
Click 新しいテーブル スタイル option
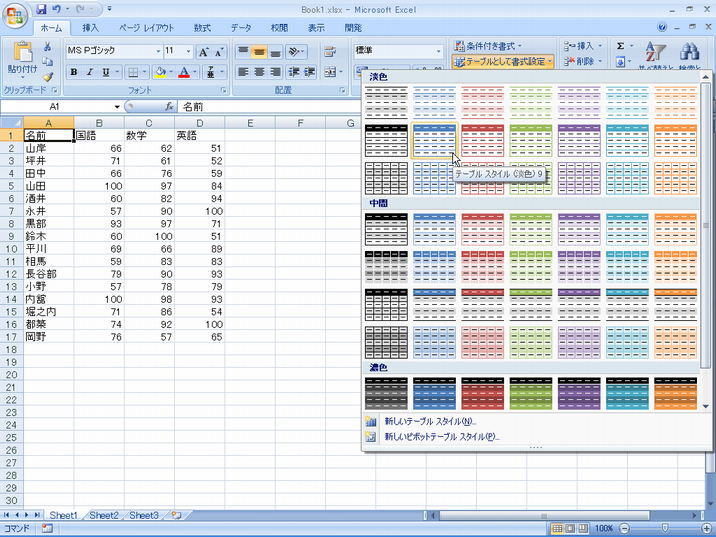[x=430, y=421]
